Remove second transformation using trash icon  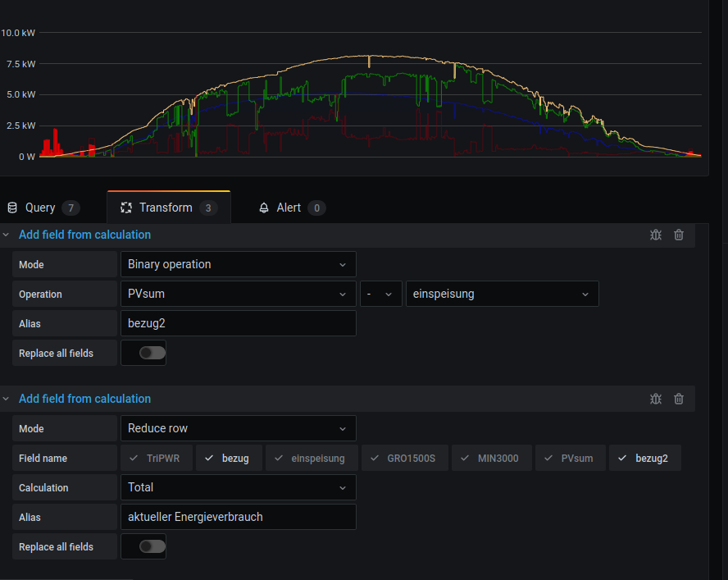(679, 399)
